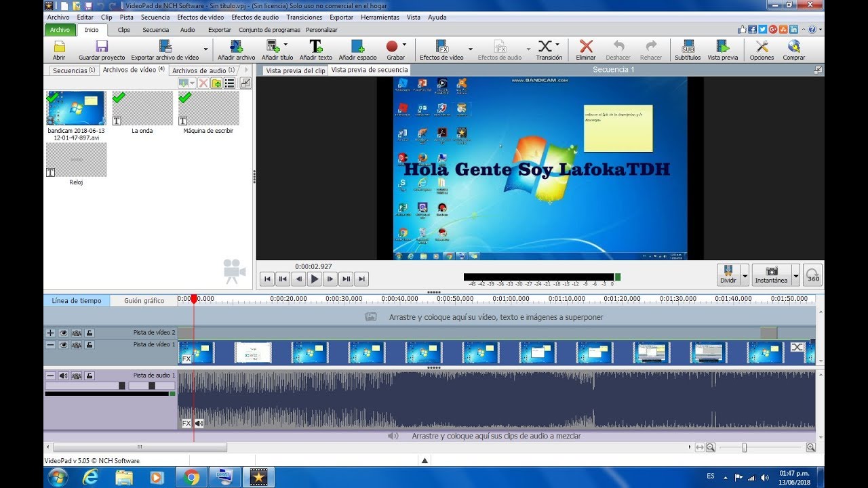Screen dimensions: 868x488
Task: Click the Comprar icon
Action: coord(794,47)
